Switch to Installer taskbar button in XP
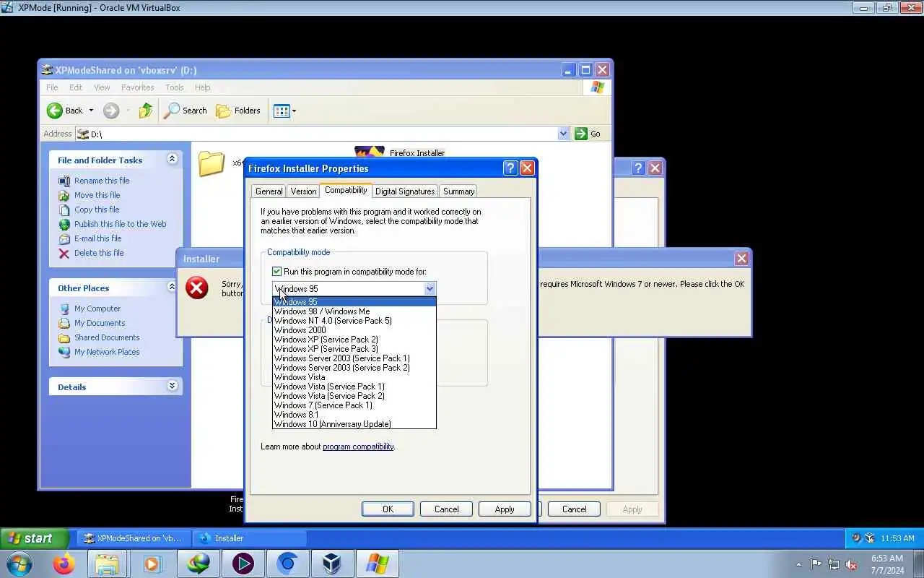Image resolution: width=924 pixels, height=578 pixels. point(249,538)
